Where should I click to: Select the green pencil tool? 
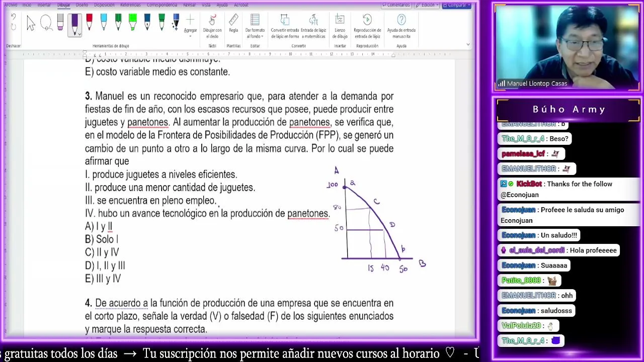[162, 23]
